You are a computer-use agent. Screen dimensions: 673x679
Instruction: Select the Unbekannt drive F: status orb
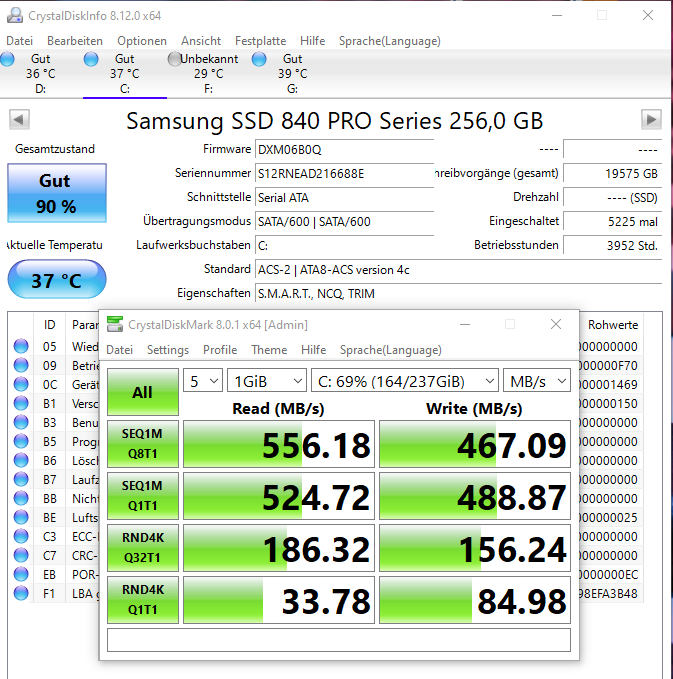tap(175, 59)
